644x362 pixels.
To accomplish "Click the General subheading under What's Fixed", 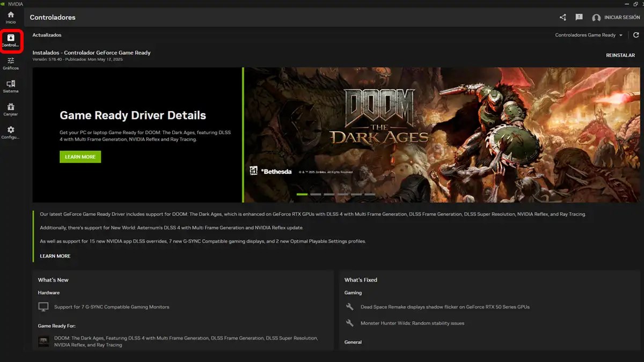I will [353, 342].
